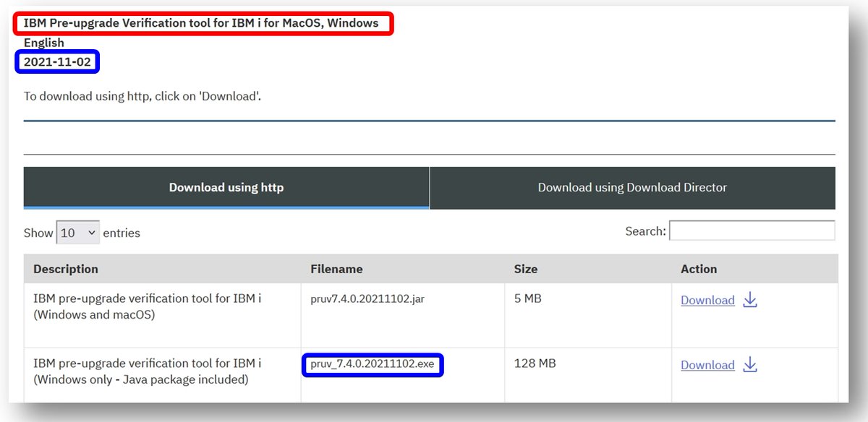Click the Download link for the jar file
This screenshot has width=868, height=422.
click(707, 300)
